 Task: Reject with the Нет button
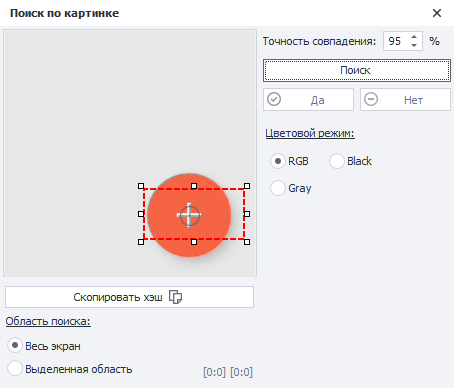pyautogui.click(x=405, y=100)
